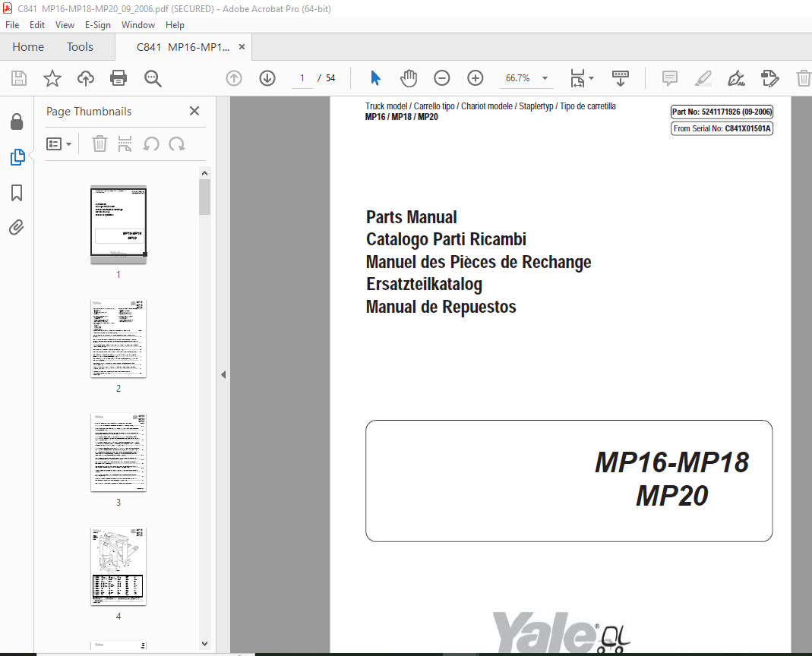Screen dimensions: 812x656
Task: Print the document
Action: [x=118, y=78]
